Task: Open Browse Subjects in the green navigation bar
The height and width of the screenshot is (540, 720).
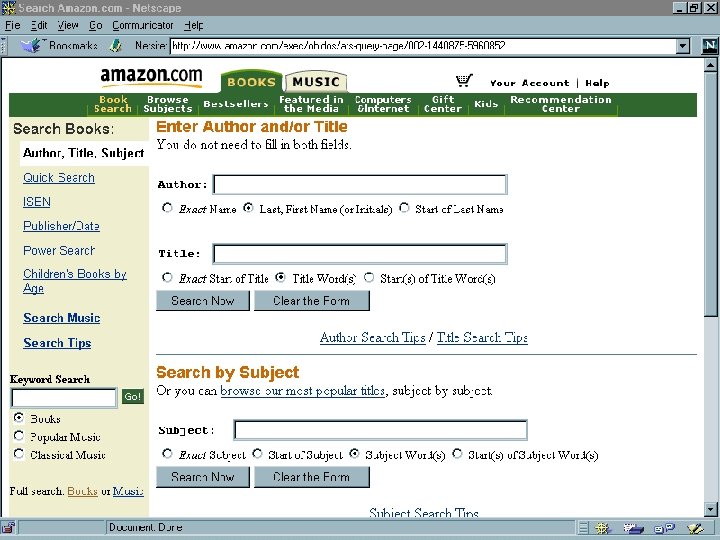Action: (168, 104)
